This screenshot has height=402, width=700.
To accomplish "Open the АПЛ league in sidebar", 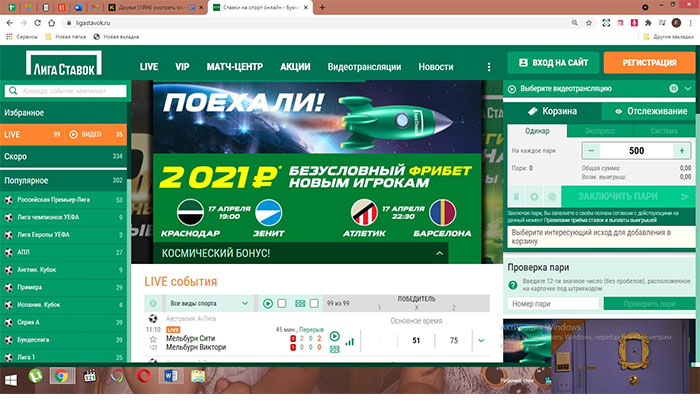I will tap(63, 252).
